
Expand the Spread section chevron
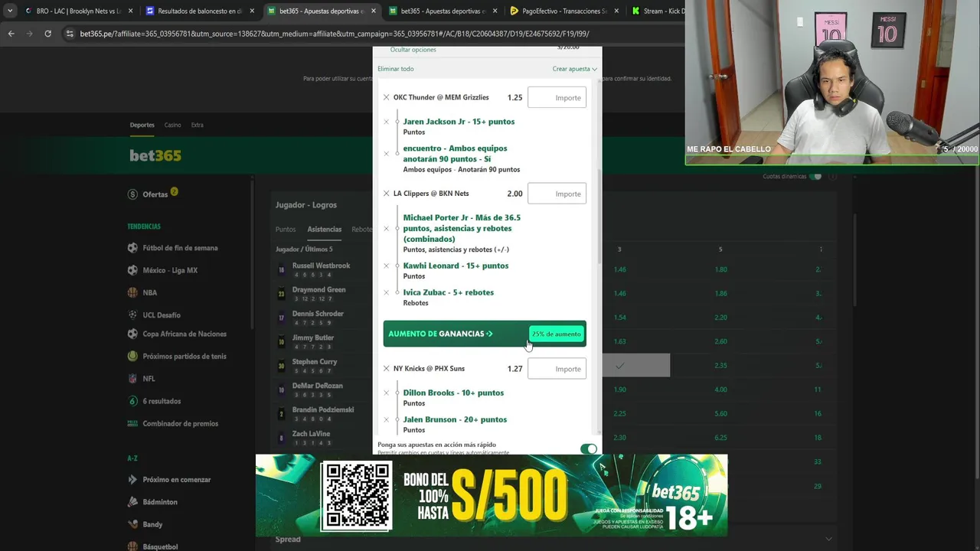point(828,540)
